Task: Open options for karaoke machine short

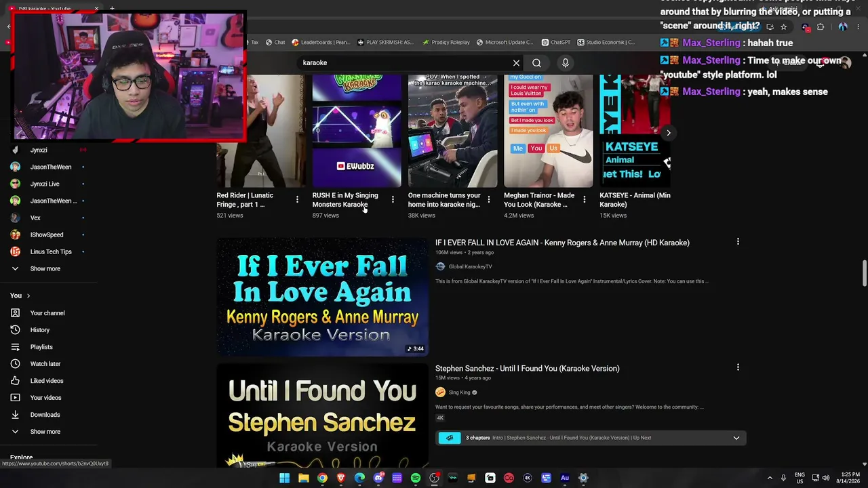Action: pos(488,199)
